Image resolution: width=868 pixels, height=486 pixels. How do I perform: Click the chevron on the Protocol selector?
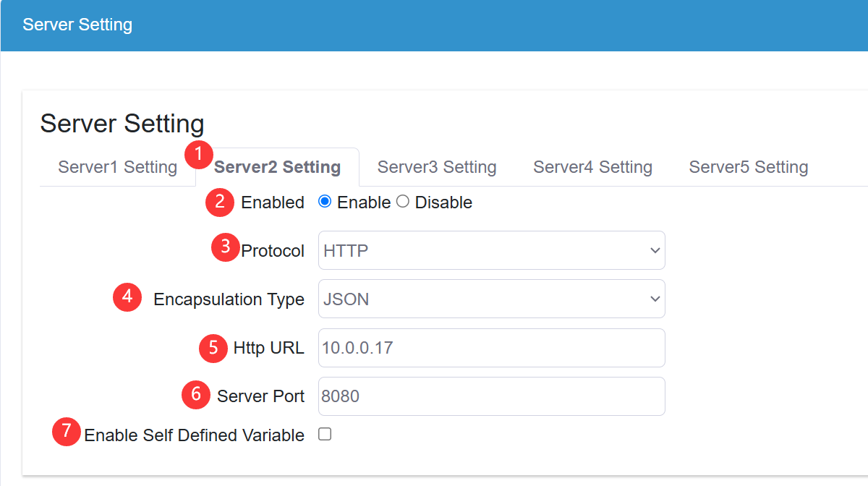pyautogui.click(x=655, y=250)
